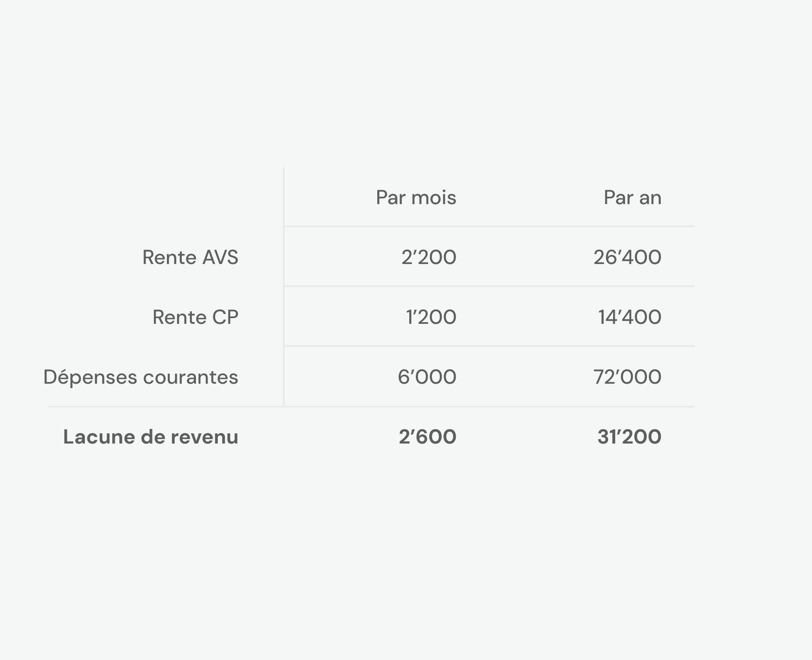
Task: Click the monthly Rente AVS value 2'200
Action: click(x=429, y=257)
